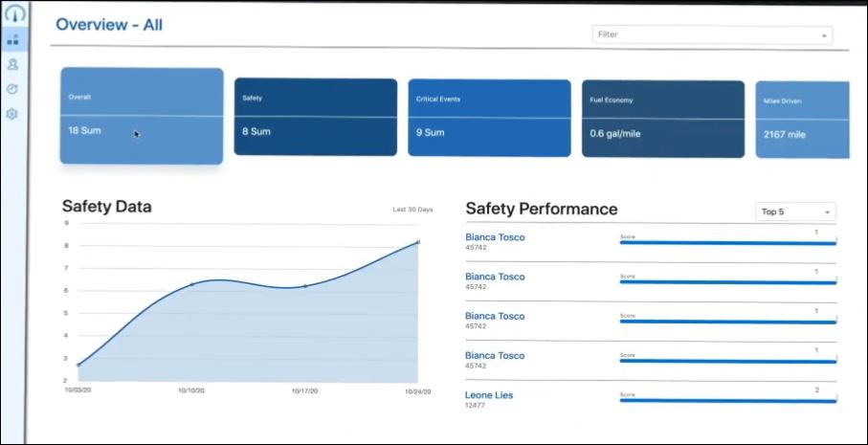868x445 pixels.
Task: Click the first Bianca Tosco score bar
Action: pyautogui.click(x=727, y=242)
